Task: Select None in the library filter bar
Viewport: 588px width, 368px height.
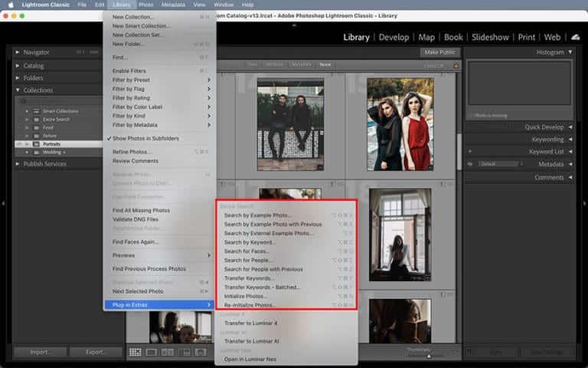Action: tap(325, 64)
